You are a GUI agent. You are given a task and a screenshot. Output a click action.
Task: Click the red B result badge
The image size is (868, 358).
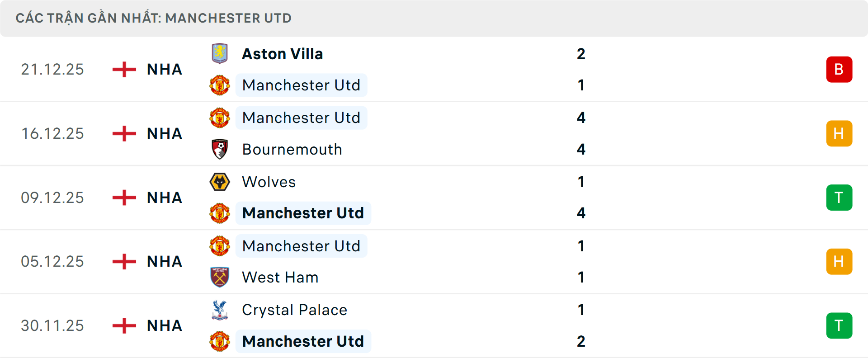839,69
